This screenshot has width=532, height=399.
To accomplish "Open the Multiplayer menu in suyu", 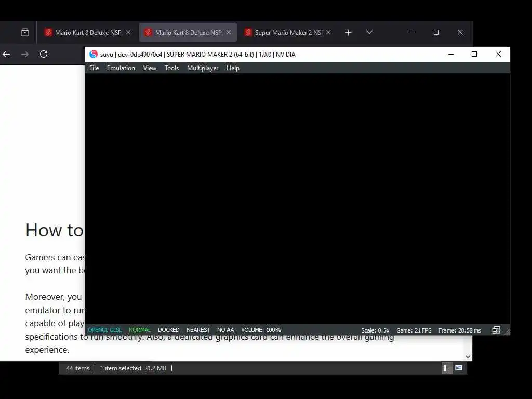I will tap(203, 68).
